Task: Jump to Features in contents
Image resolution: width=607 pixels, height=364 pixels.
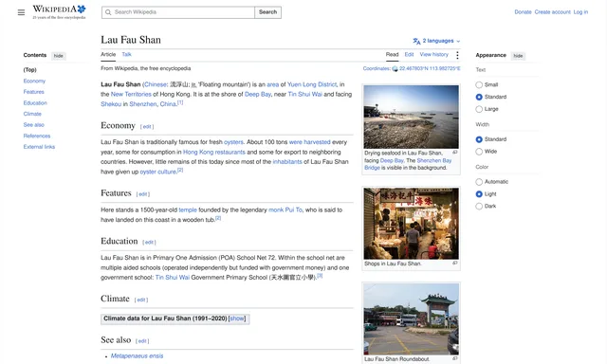Action: click(34, 92)
